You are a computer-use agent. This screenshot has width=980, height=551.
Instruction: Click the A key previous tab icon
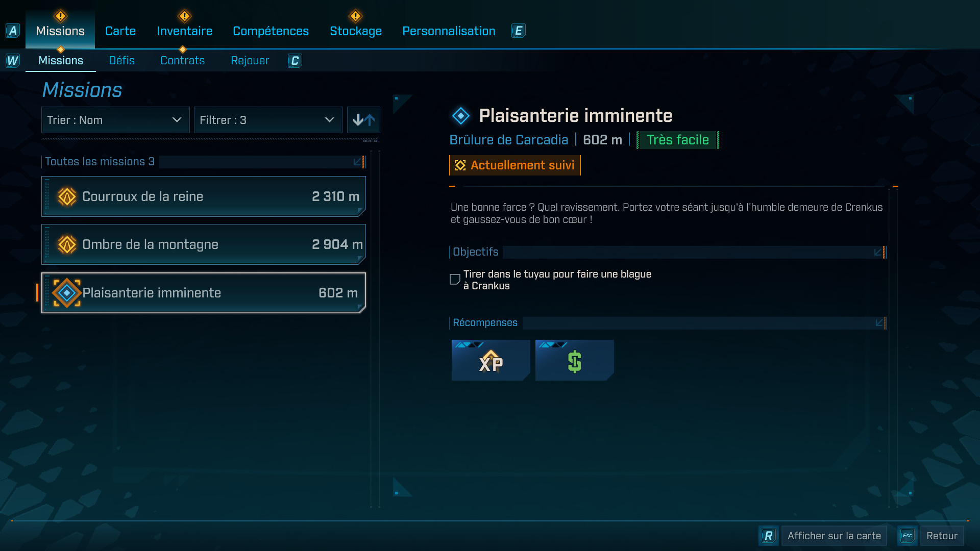(13, 31)
